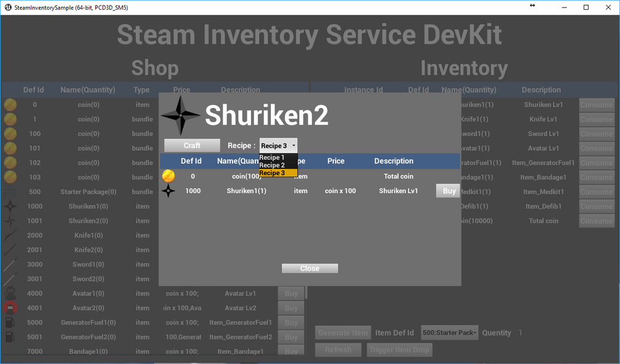This screenshot has width=620, height=364.
Task: Consume the Knife Lv1 inventory item
Action: tap(597, 119)
